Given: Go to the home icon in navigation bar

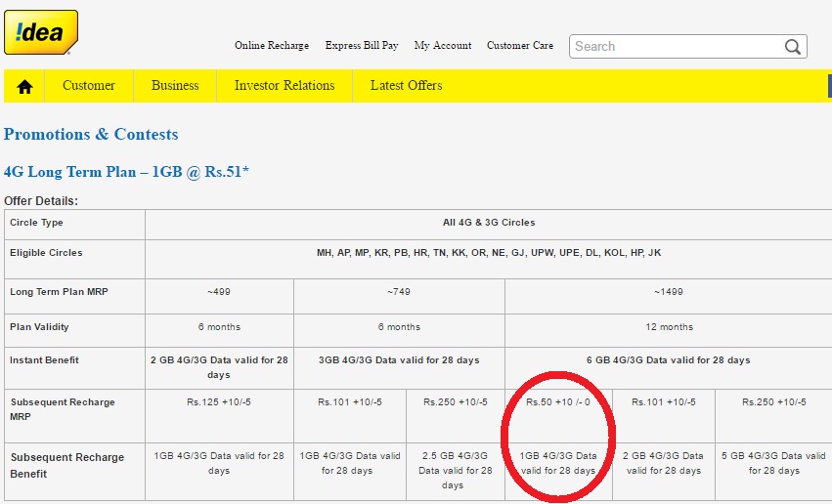Looking at the screenshot, I should point(24,86).
